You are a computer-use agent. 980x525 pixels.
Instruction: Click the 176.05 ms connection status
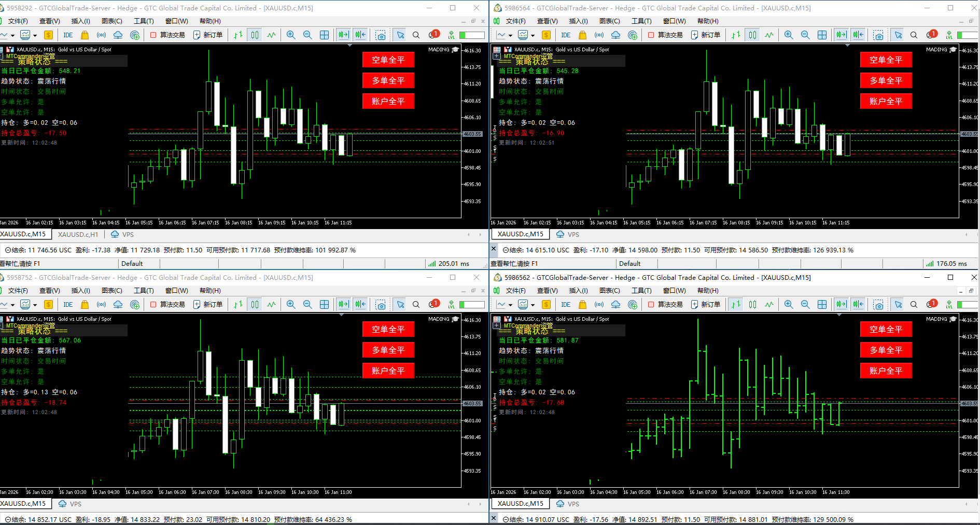946,264
